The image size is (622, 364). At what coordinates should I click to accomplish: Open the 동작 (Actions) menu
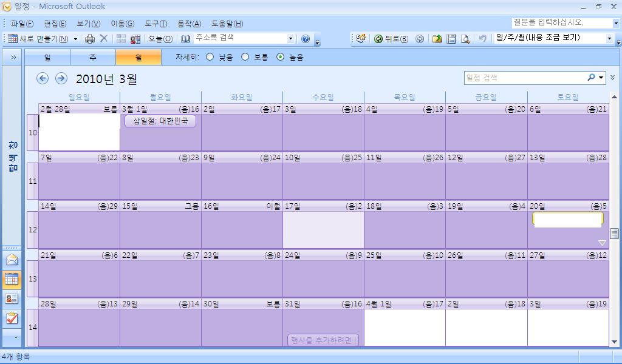coord(190,24)
